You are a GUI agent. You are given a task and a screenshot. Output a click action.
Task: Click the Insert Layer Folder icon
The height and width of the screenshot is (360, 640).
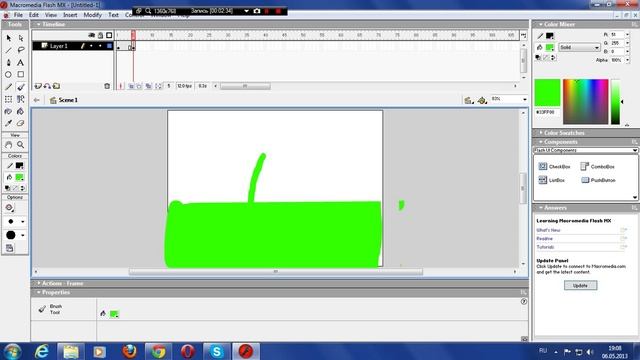(57, 86)
